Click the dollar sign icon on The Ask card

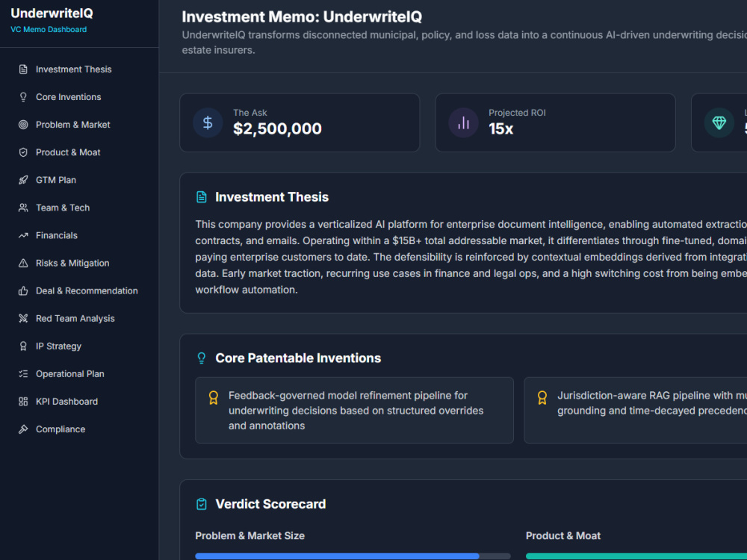click(x=208, y=123)
